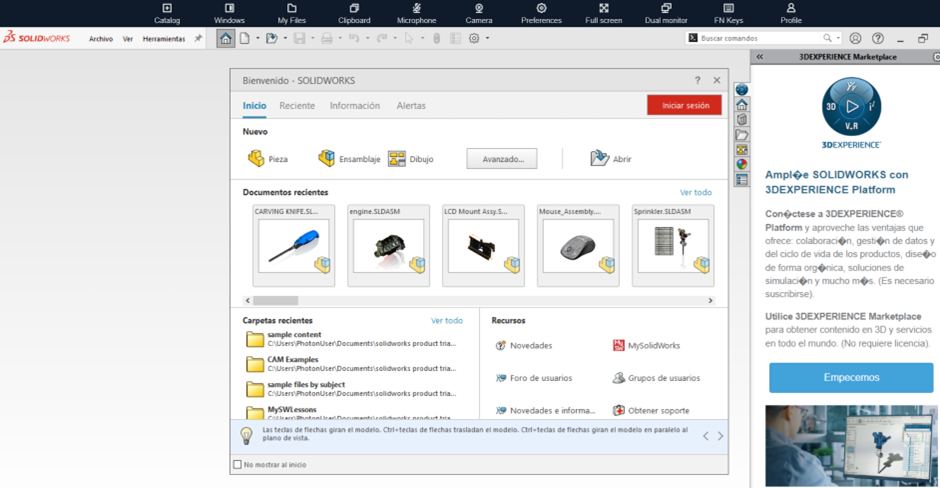
Task: Open the Grupos de usuarios link
Action: pyautogui.click(x=656, y=378)
